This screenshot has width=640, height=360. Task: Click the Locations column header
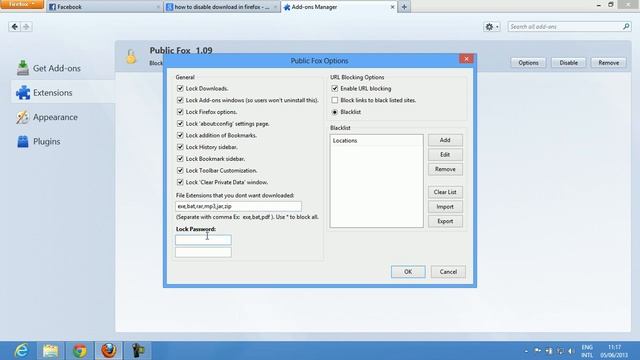(x=376, y=140)
